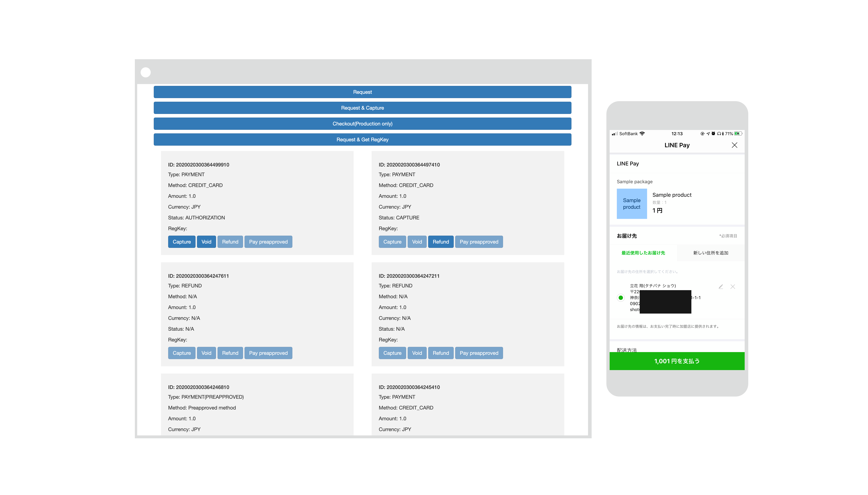Click Method: Preapproved method text
The image size is (868, 495).
[202, 408]
